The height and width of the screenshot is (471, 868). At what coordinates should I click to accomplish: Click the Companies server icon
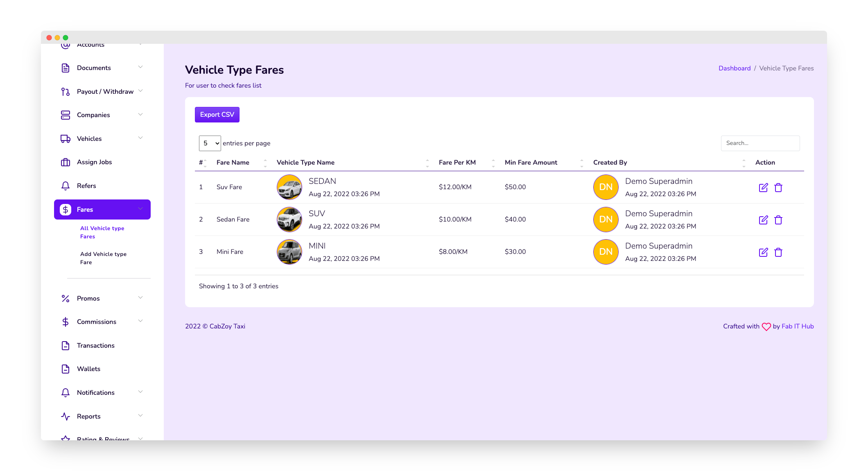66,115
